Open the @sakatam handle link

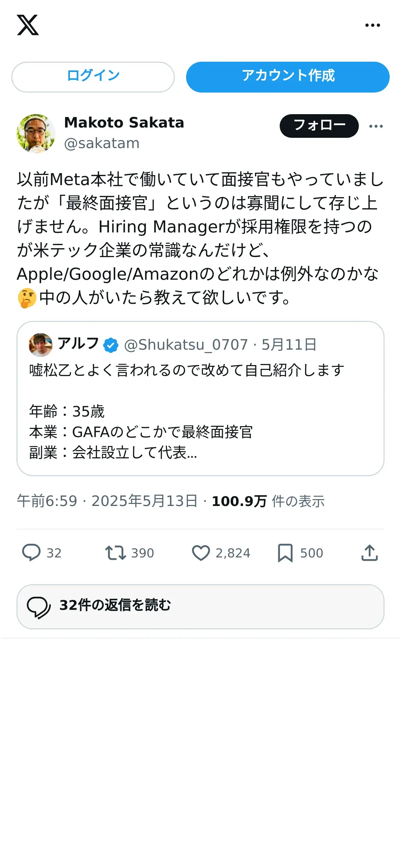click(x=102, y=143)
